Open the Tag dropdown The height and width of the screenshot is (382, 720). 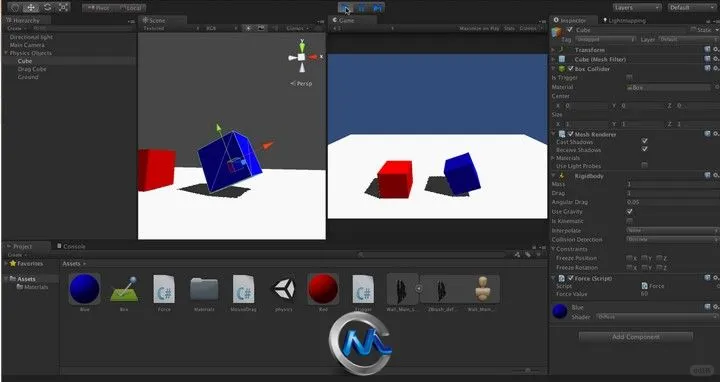point(606,39)
